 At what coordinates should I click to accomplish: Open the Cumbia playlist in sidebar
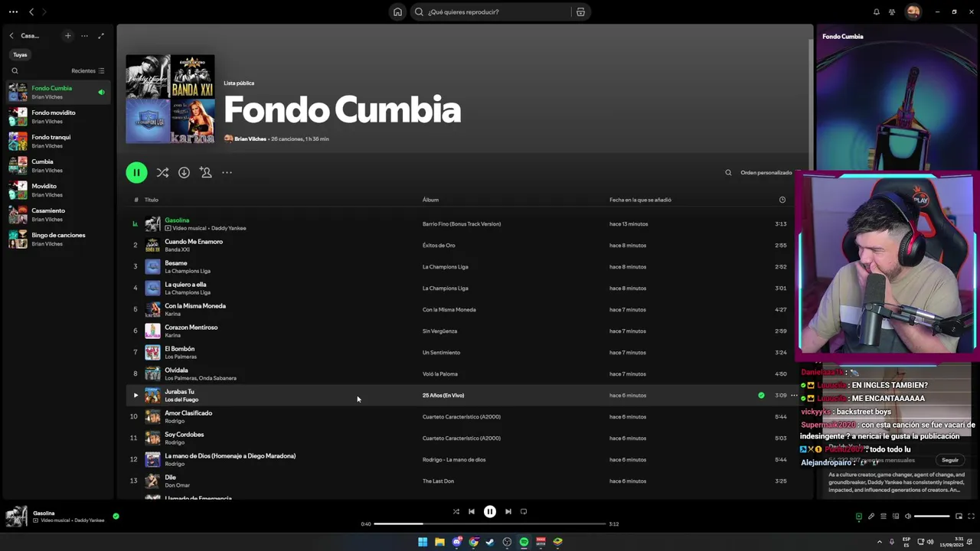pos(57,165)
